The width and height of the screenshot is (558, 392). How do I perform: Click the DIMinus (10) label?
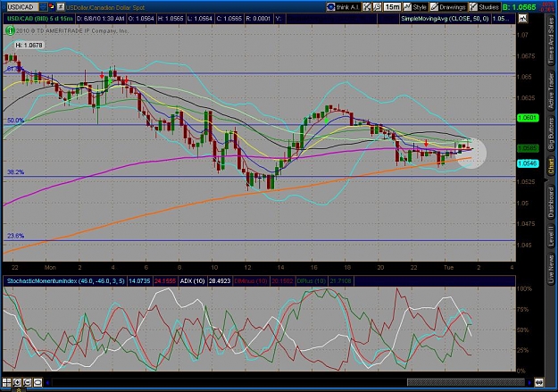251,281
